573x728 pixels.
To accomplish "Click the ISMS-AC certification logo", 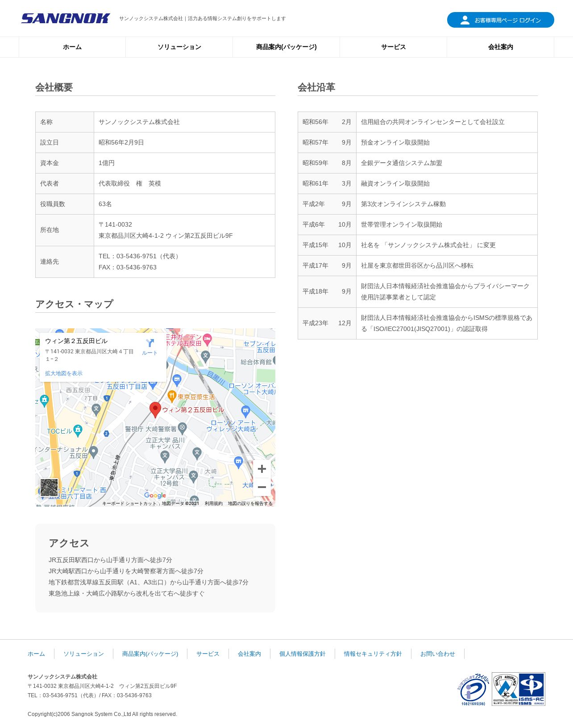I will coord(532,689).
